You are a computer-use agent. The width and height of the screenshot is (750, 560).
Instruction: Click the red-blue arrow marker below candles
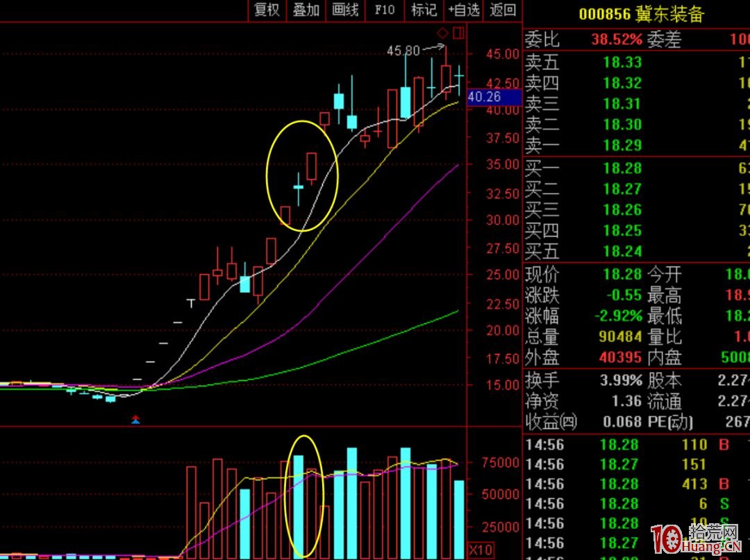(x=136, y=420)
